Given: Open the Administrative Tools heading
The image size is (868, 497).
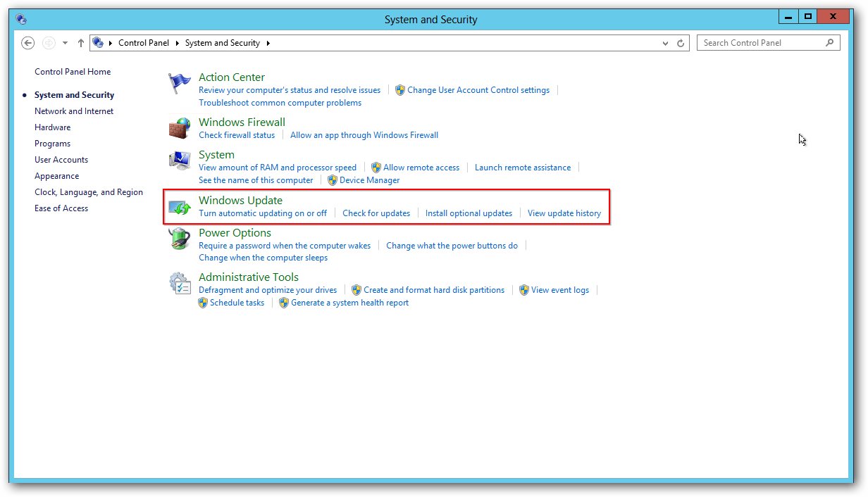Looking at the screenshot, I should coord(249,277).
